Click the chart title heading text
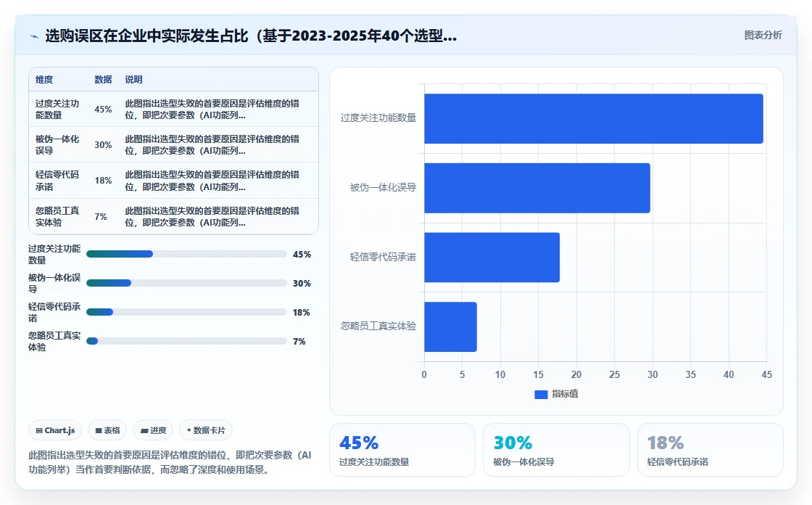The image size is (812, 505). (x=251, y=36)
